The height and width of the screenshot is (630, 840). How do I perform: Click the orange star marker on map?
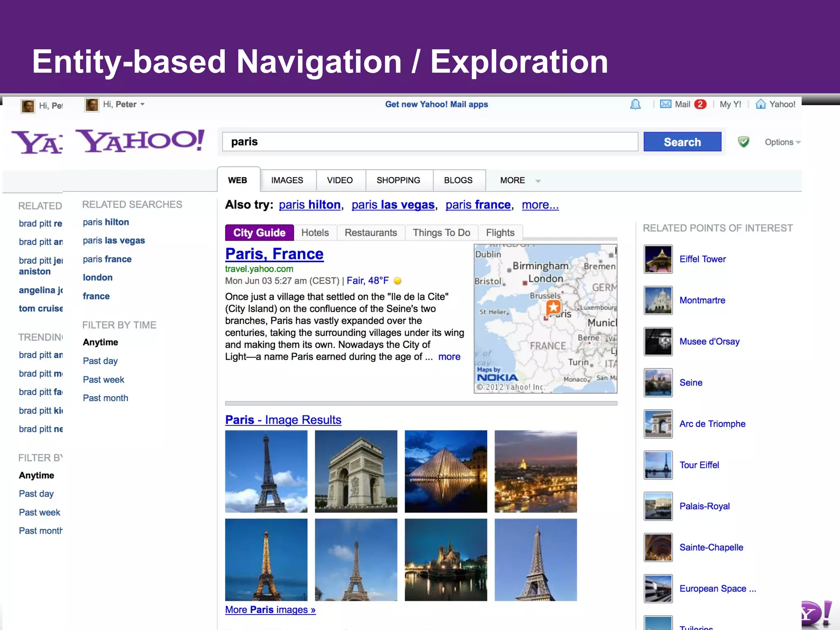[553, 307]
